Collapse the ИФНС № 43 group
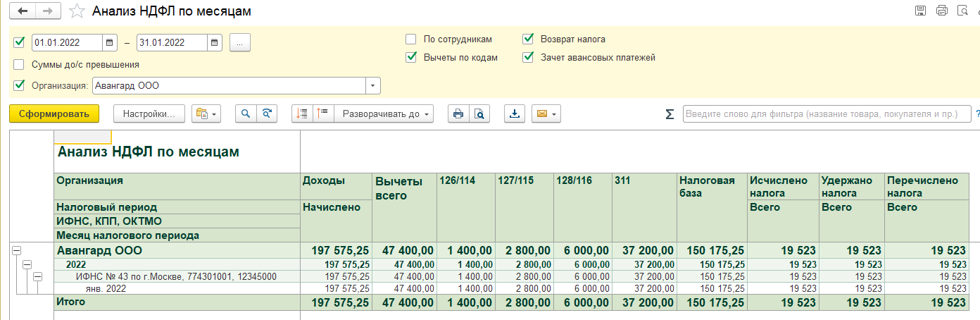The width and height of the screenshot is (980, 320). (x=38, y=276)
